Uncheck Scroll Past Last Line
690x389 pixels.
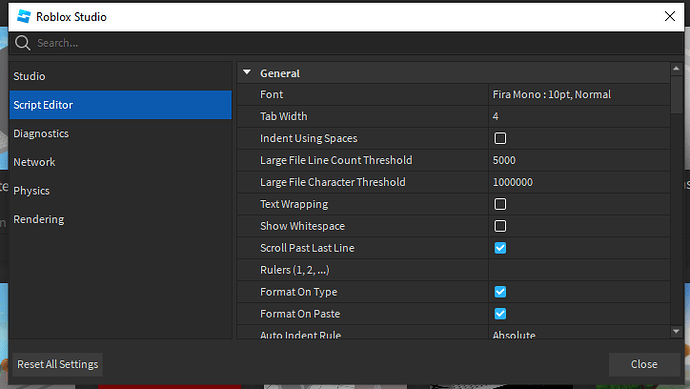click(x=500, y=248)
